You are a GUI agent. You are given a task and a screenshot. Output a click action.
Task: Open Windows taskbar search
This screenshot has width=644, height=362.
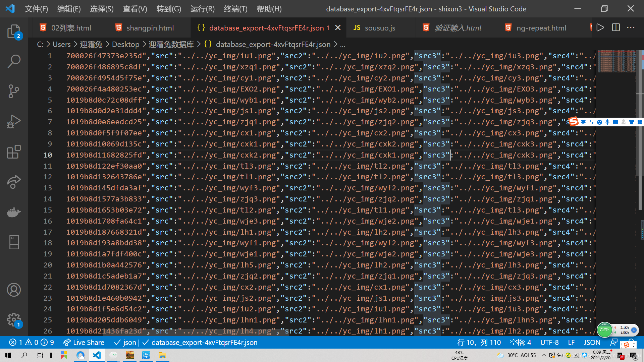pos(24,355)
